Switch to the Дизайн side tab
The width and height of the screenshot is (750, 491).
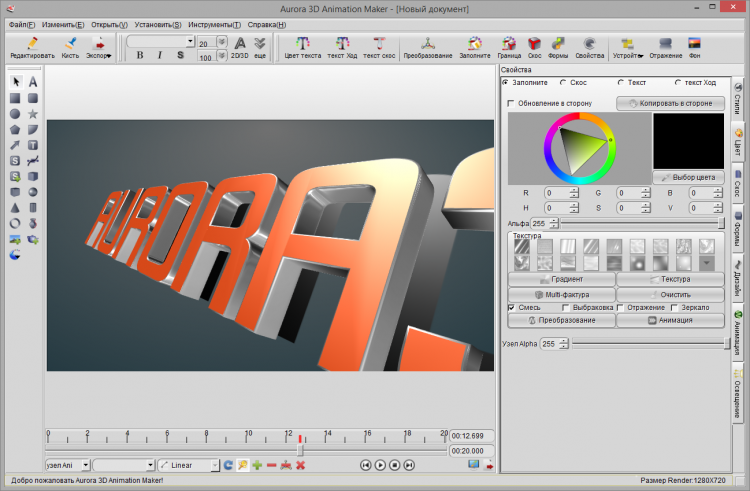tap(738, 277)
